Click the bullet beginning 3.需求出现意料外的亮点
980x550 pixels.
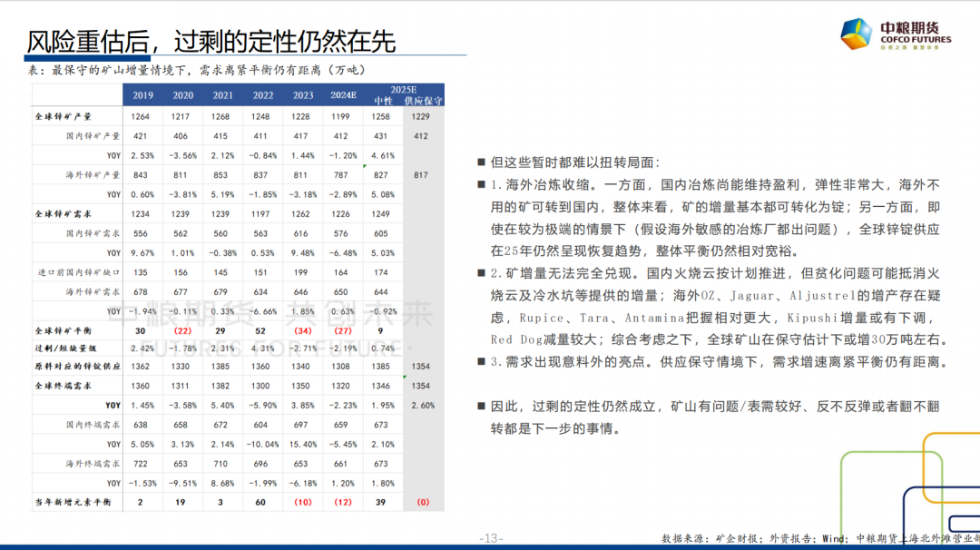click(719, 362)
